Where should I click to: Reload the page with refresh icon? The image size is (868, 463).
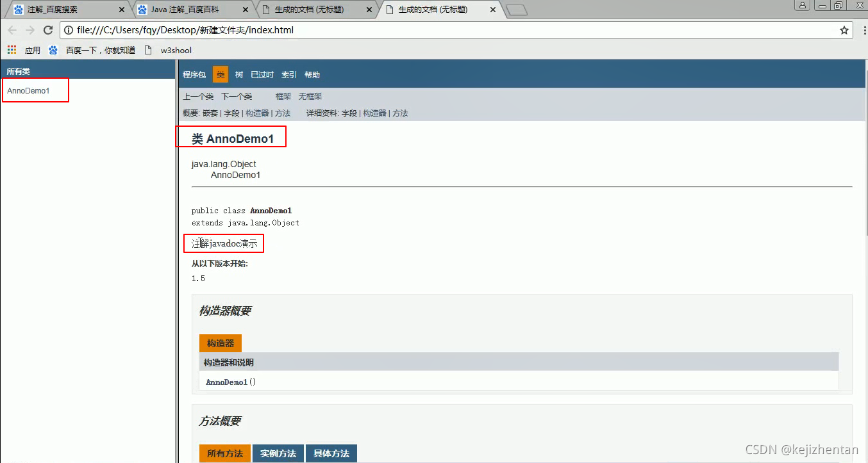(47, 30)
